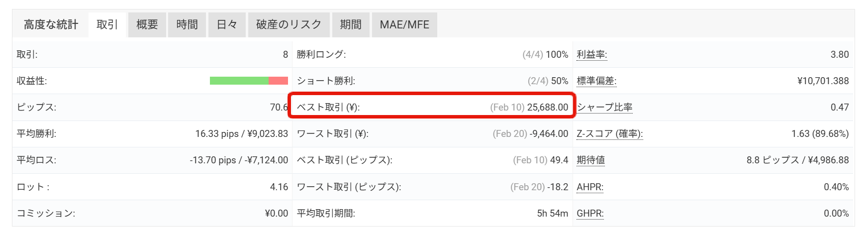
Task: Open the MAE/MFE tab
Action: (404, 25)
